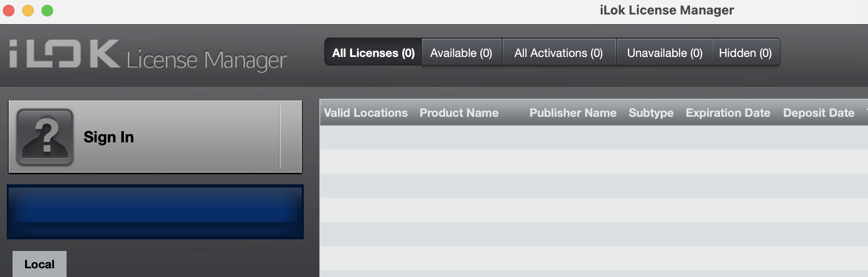Click the Sign In button

click(x=155, y=137)
